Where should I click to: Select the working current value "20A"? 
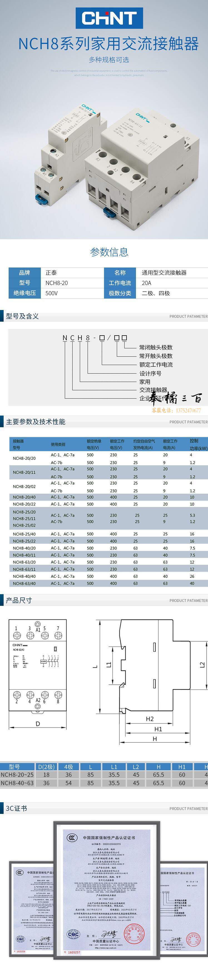146,283
